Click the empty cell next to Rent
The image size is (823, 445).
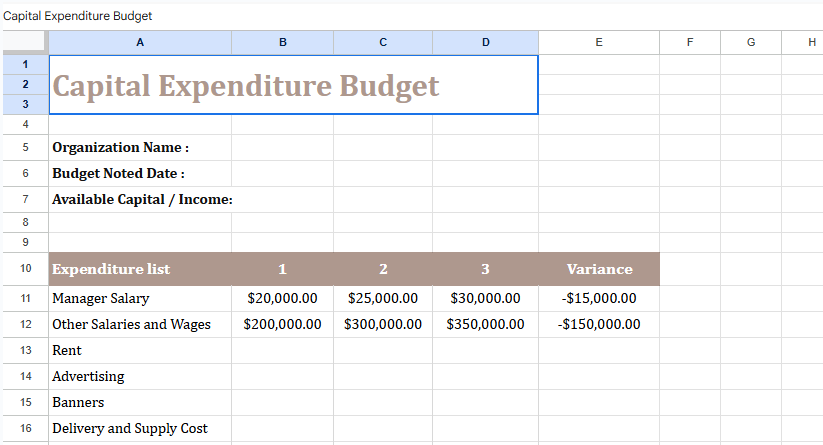pyautogui.click(x=282, y=351)
